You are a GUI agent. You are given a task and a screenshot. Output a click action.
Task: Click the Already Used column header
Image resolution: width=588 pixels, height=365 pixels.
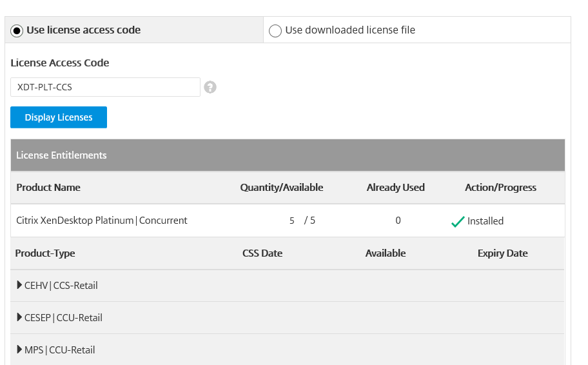tap(395, 188)
